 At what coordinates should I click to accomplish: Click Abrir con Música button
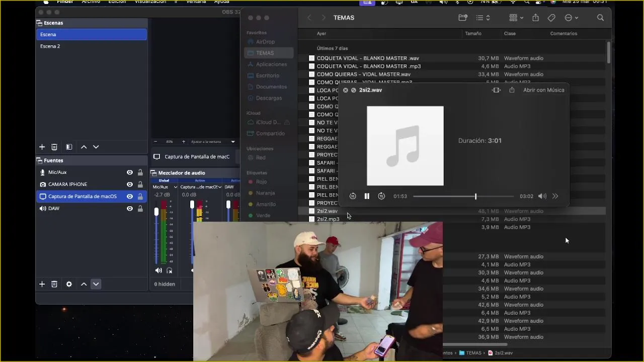(544, 90)
